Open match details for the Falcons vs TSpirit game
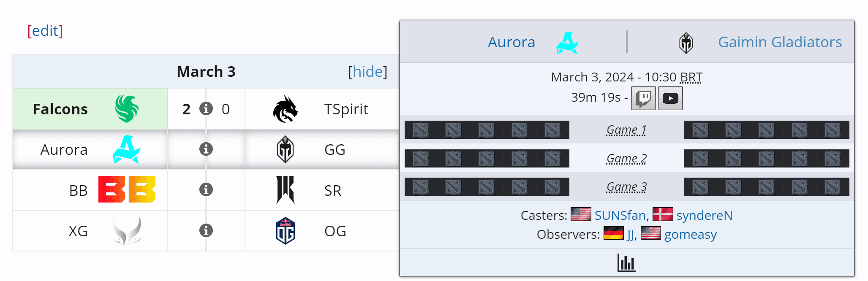Viewport: 868px width, 281px height. pyautogui.click(x=206, y=108)
